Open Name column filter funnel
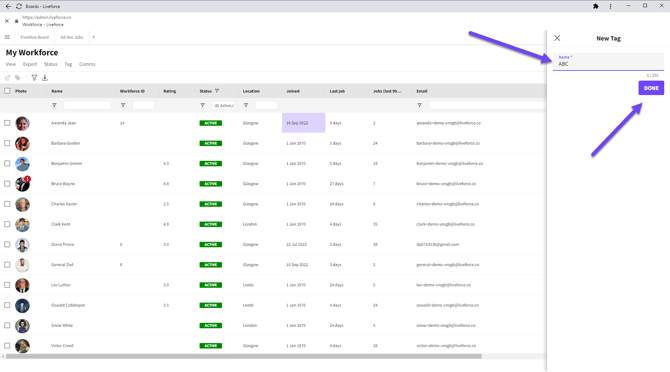This screenshot has height=372, width=670. 54,105
